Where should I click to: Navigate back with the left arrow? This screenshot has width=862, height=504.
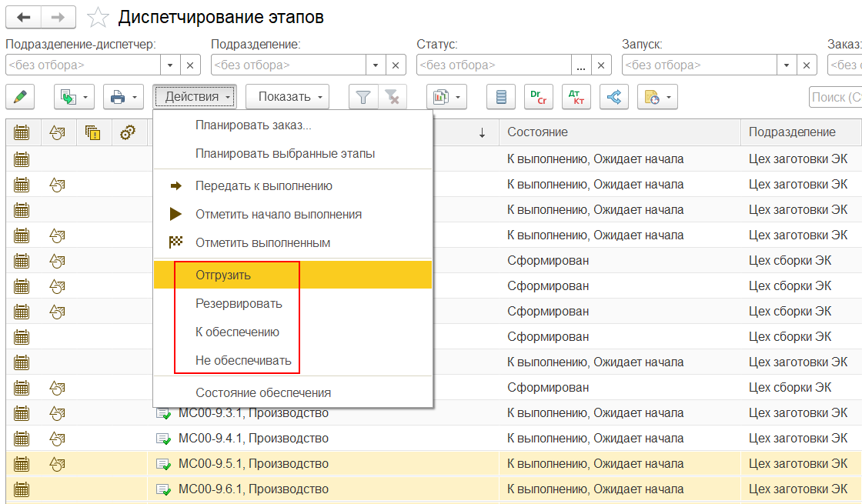(23, 17)
